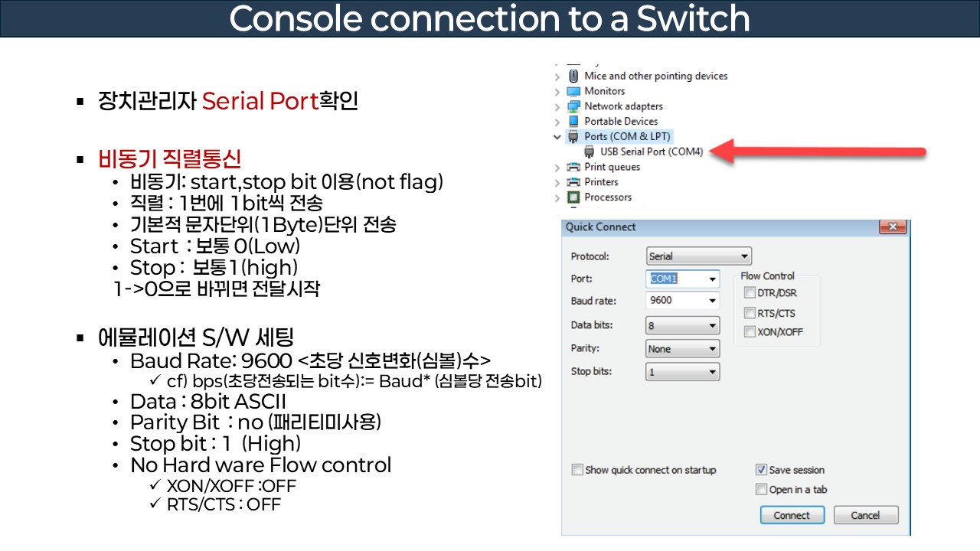
Task: Click the text 'No Hard ware Flow control'
Action: pyautogui.click(x=260, y=465)
